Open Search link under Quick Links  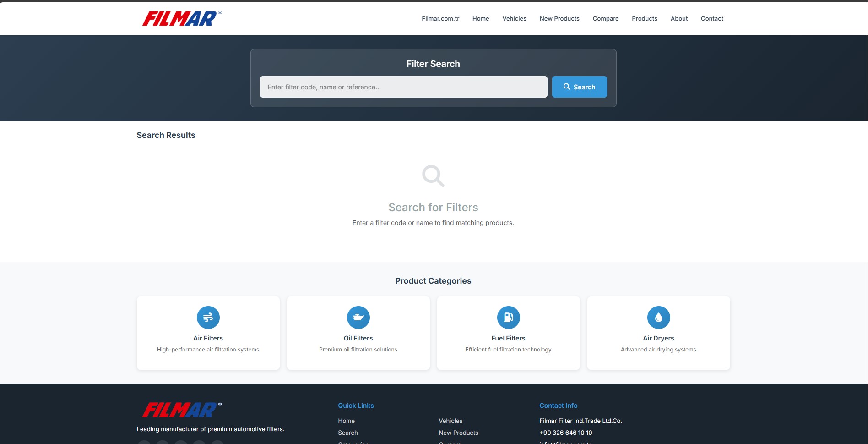(347, 433)
